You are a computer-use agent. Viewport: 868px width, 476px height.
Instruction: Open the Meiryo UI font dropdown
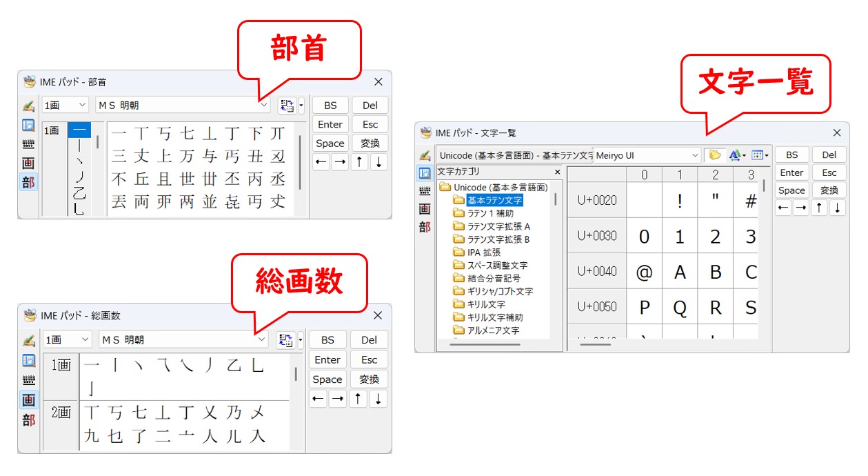(694, 155)
